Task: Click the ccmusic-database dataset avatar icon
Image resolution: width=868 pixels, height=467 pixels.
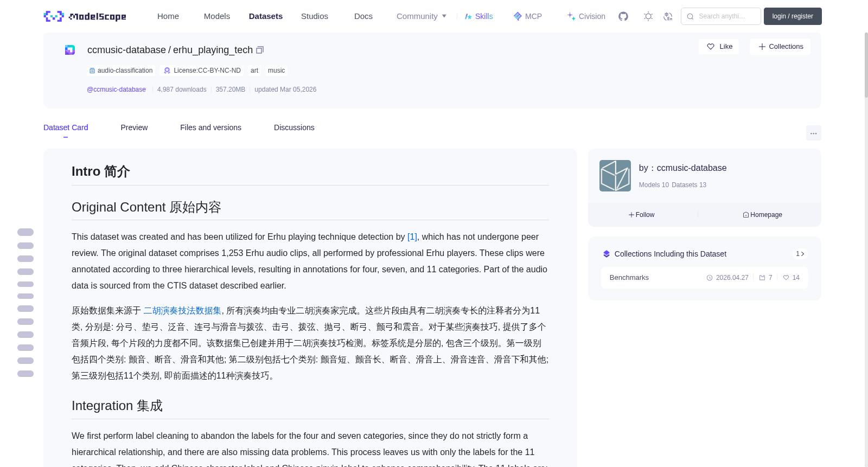Action: coord(70,50)
